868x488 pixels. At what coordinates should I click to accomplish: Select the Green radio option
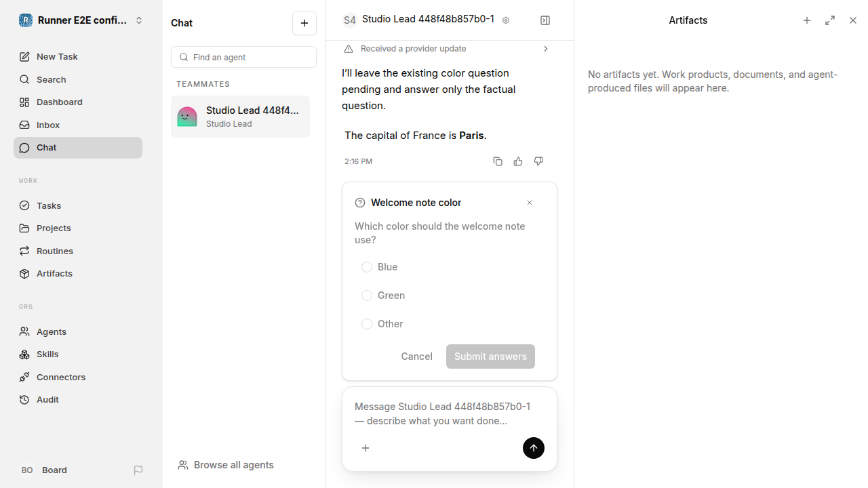coord(367,296)
